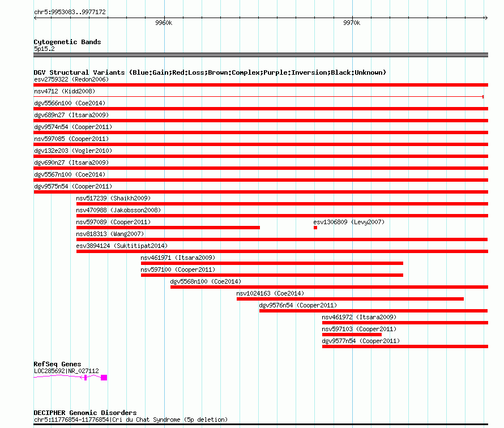Click the DECIPHER Genomic Disorders track title

click(85, 413)
